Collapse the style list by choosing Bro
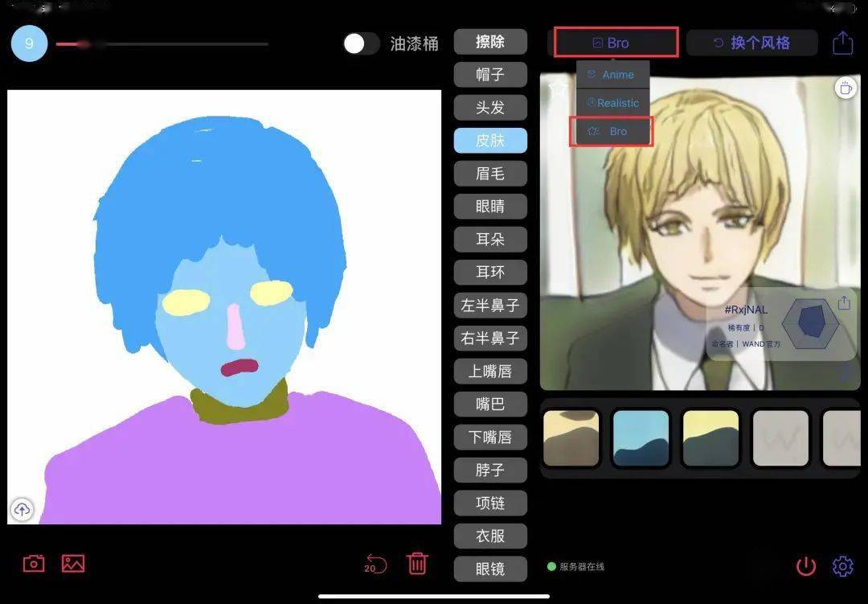The height and width of the screenshot is (604, 868). click(x=611, y=131)
